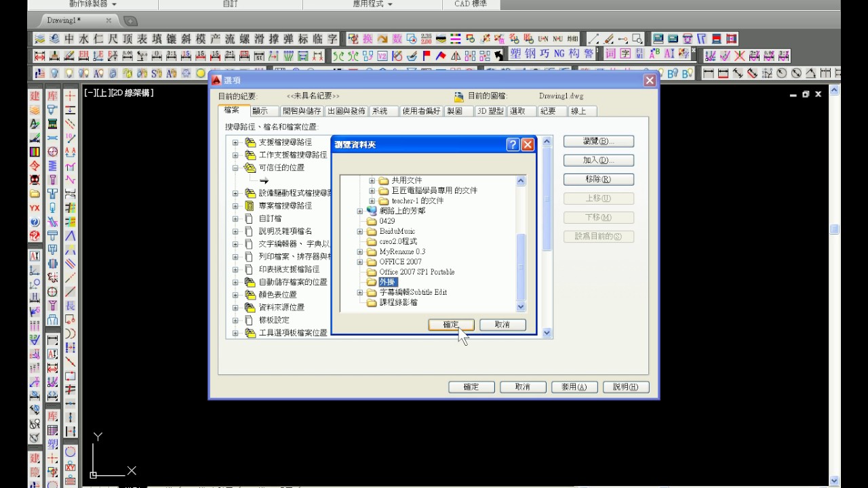Switch to the 顯示 tab
This screenshot has width=868, height=488.
(264, 110)
